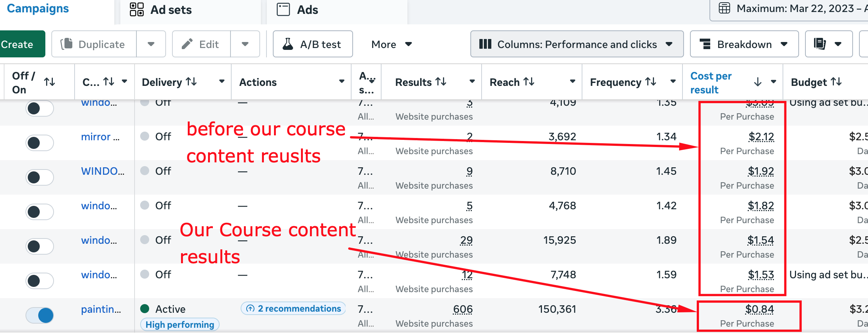Click the A/B test flask icon
868x333 pixels.
point(287,44)
